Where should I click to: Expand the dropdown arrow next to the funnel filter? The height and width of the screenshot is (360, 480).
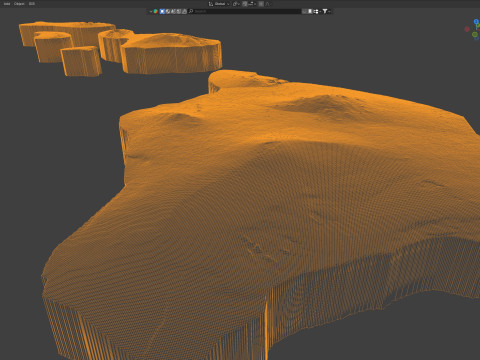[329, 11]
